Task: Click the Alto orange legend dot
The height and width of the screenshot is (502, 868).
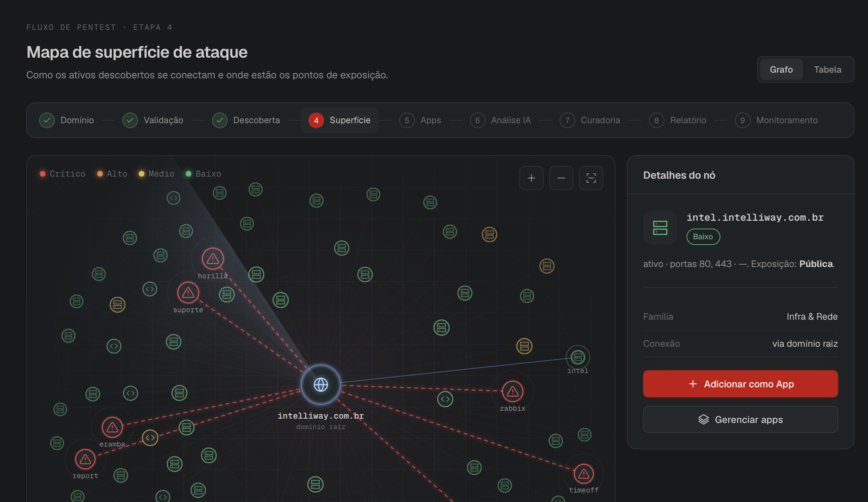Action: coord(100,174)
